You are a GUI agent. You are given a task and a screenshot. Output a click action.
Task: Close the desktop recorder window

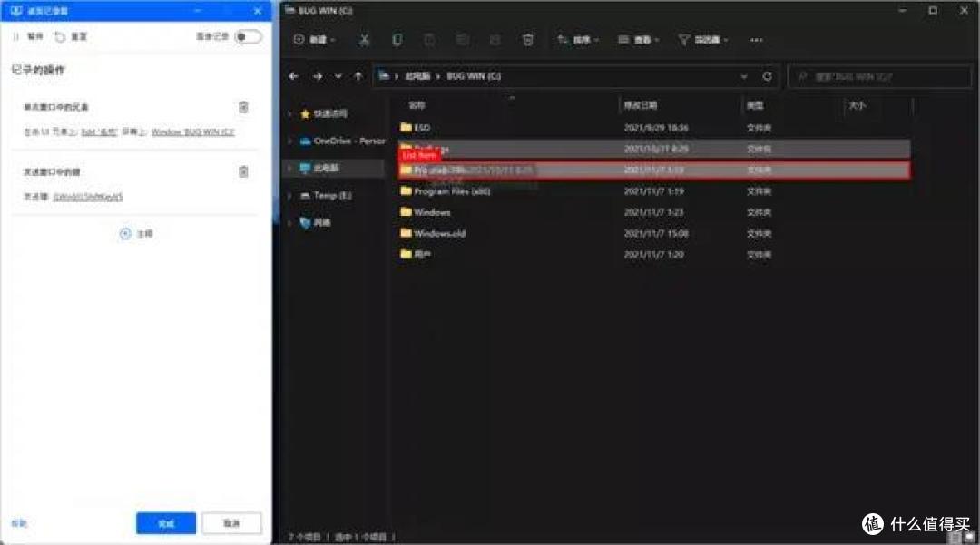[x=258, y=11]
